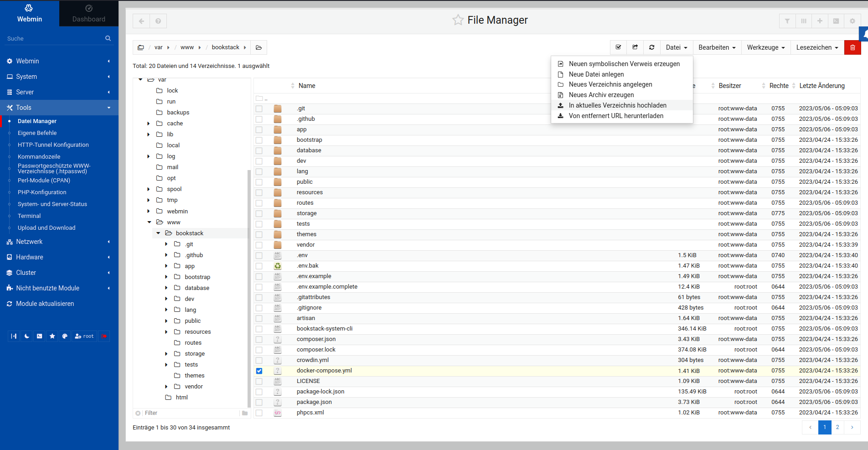Click the favorite star next to File Manager title
This screenshot has width=868, height=450.
pos(458,20)
